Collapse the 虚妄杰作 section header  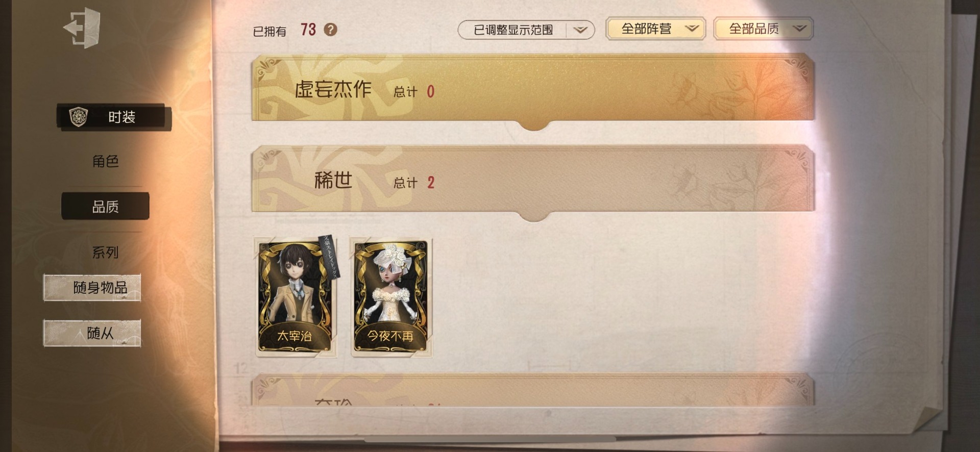click(x=533, y=89)
